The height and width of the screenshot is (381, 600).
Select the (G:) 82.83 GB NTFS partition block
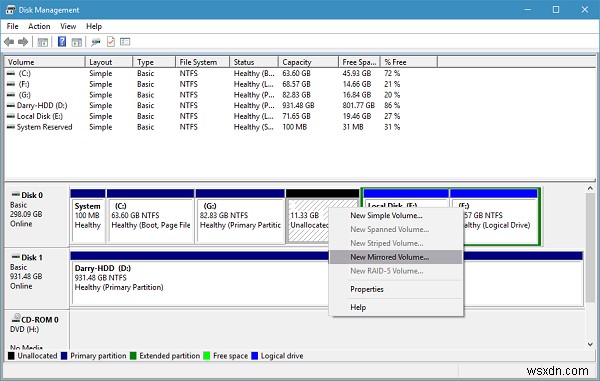pyautogui.click(x=240, y=216)
